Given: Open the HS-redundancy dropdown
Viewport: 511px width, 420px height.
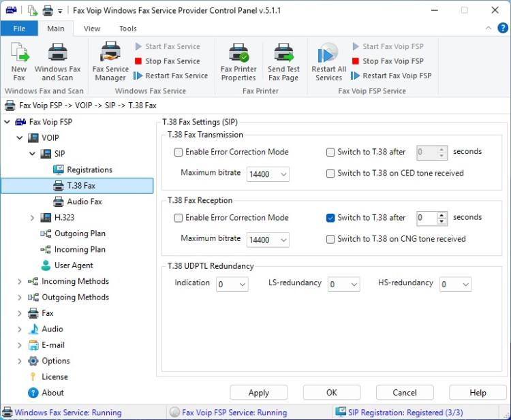Looking at the screenshot, I should point(456,285).
